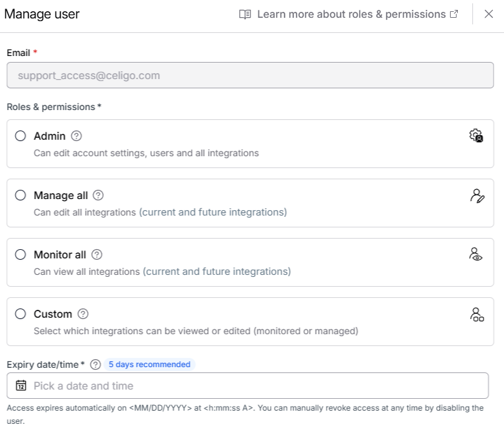Click the 5 days recommended badge
Screen dimensions: 504x439
click(x=150, y=365)
